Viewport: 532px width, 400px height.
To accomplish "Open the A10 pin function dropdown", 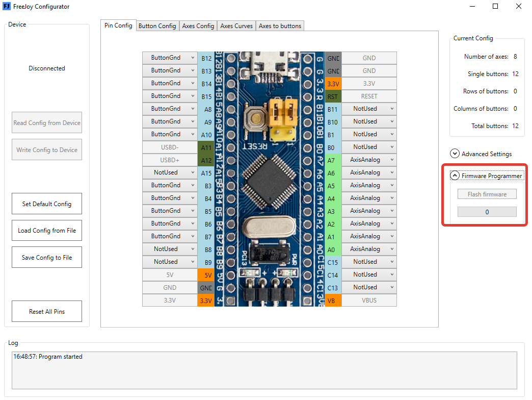I will point(170,134).
